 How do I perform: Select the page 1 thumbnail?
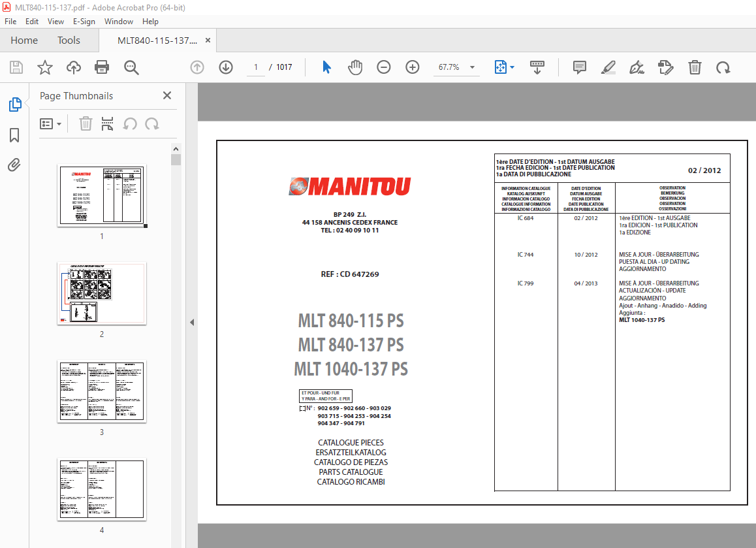102,195
